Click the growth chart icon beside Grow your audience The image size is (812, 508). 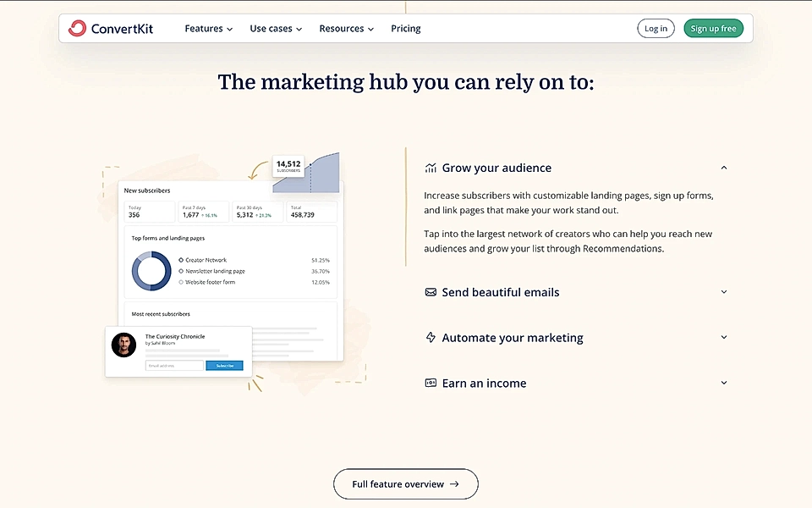431,167
